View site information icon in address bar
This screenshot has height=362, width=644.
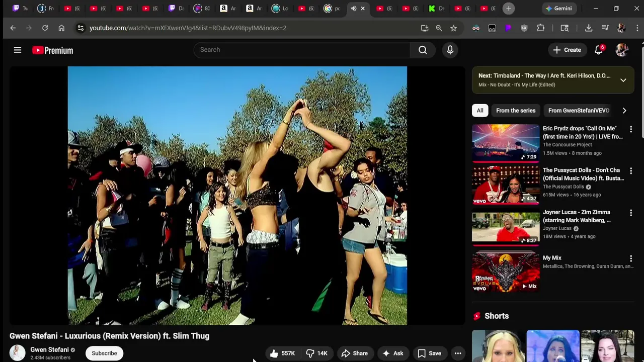point(80,28)
